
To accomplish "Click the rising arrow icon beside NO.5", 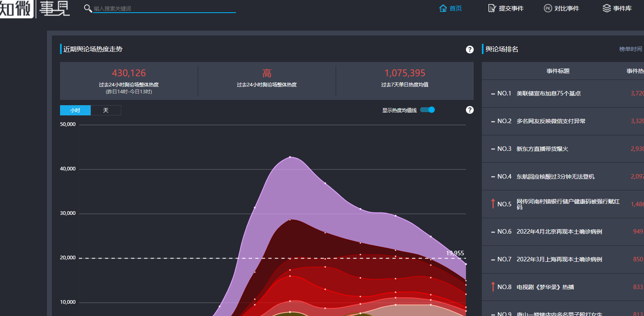I will click(x=493, y=203).
